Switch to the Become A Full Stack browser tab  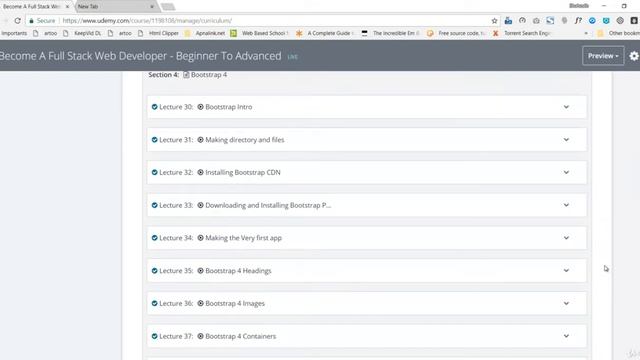pyautogui.click(x=36, y=7)
